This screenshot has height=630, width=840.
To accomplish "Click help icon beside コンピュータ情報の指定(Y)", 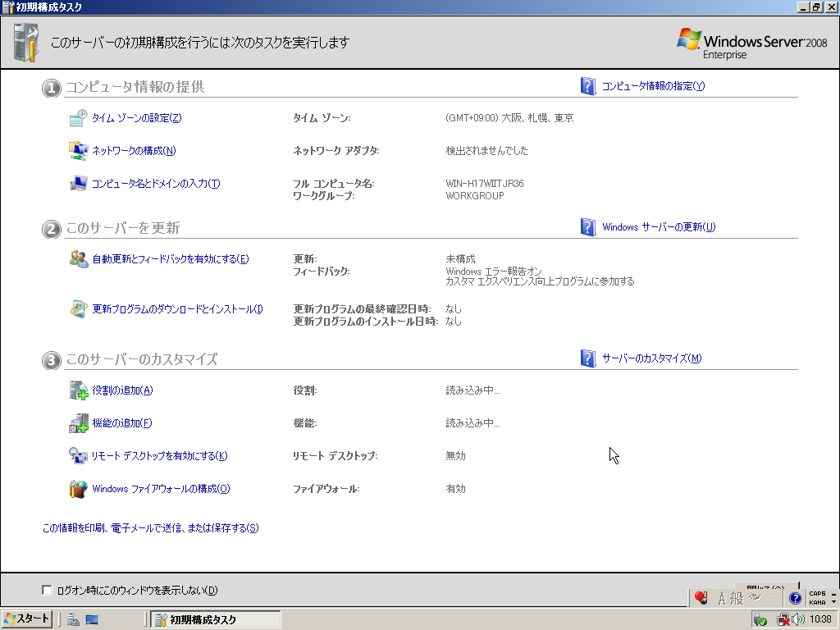I will click(x=587, y=85).
